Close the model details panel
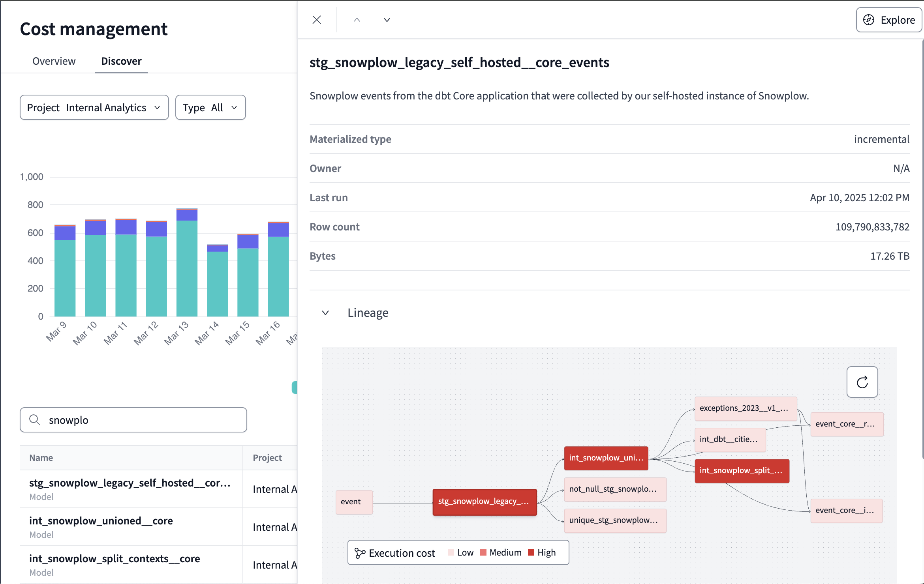 316,20
